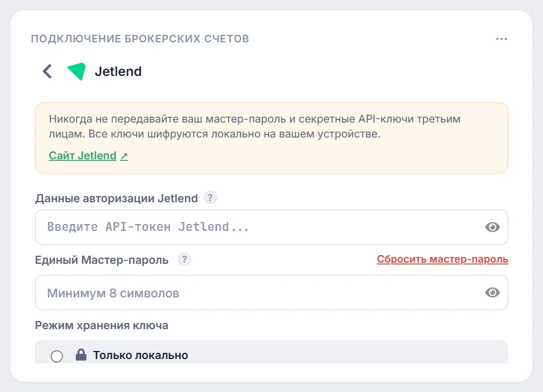Toggle visibility of the API-токен field
This screenshot has width=543, height=392.
coord(492,227)
